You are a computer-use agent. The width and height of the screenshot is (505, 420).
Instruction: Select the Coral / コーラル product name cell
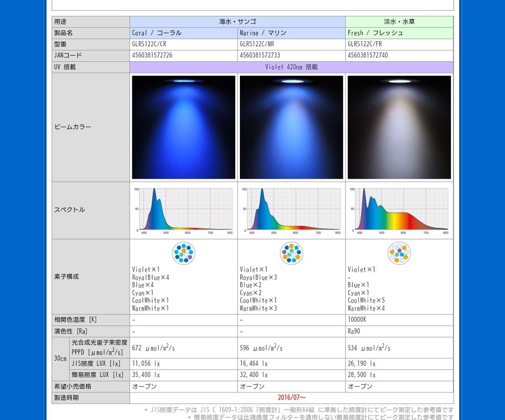click(184, 33)
